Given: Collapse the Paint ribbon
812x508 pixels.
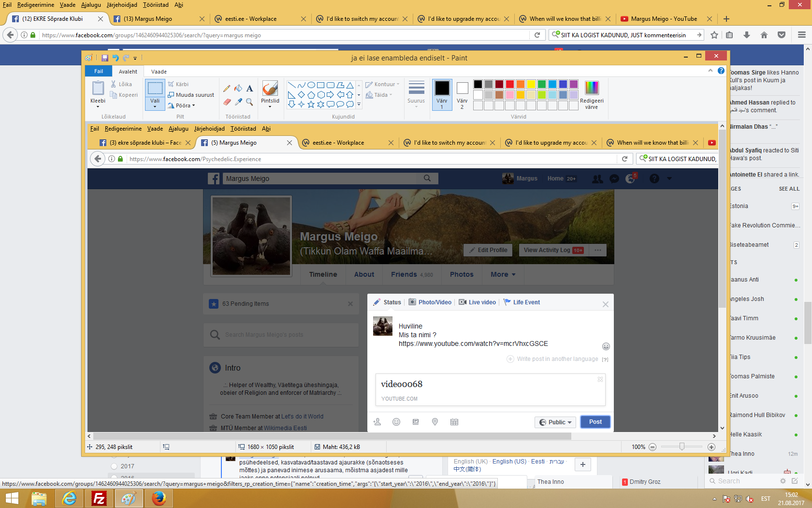Looking at the screenshot, I should [x=710, y=71].
